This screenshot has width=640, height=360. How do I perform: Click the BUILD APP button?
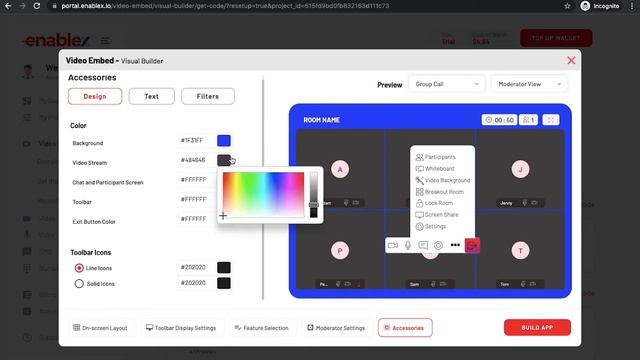(x=537, y=327)
